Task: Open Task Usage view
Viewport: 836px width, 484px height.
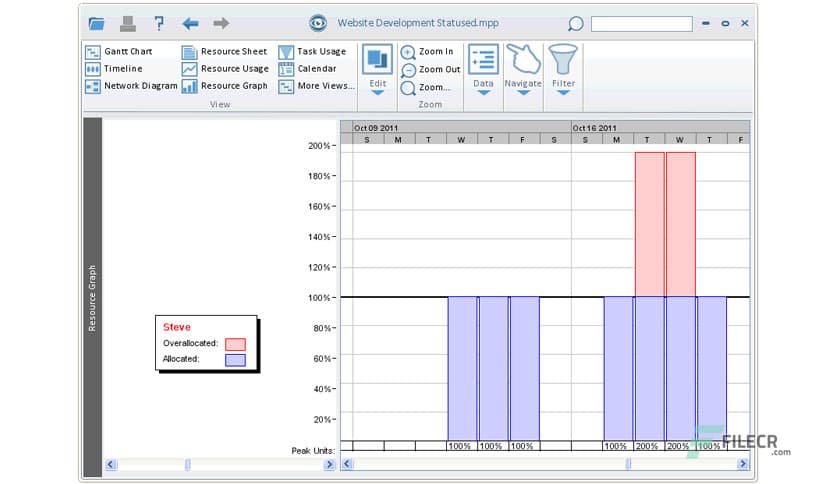Action: pos(312,52)
